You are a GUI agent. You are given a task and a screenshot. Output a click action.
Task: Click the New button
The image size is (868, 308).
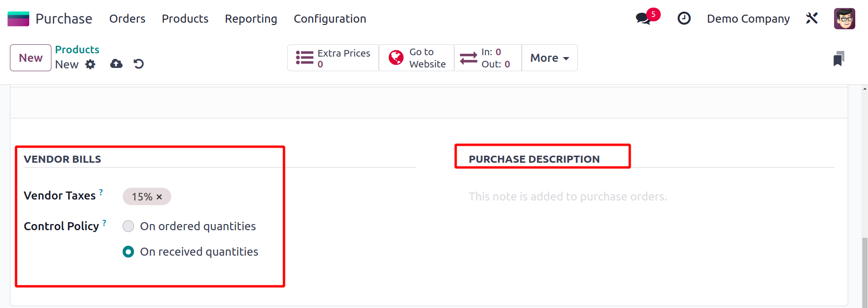pos(31,58)
